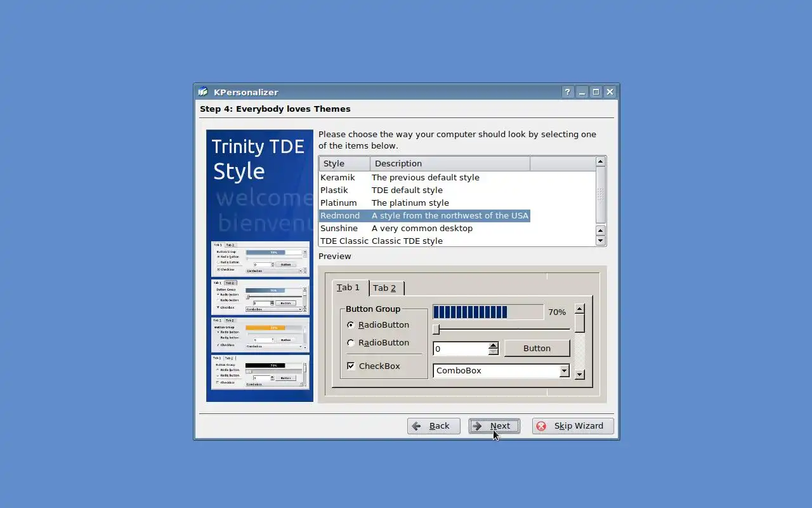Close the KPersonalizer window
This screenshot has width=812, height=508.
tap(610, 92)
